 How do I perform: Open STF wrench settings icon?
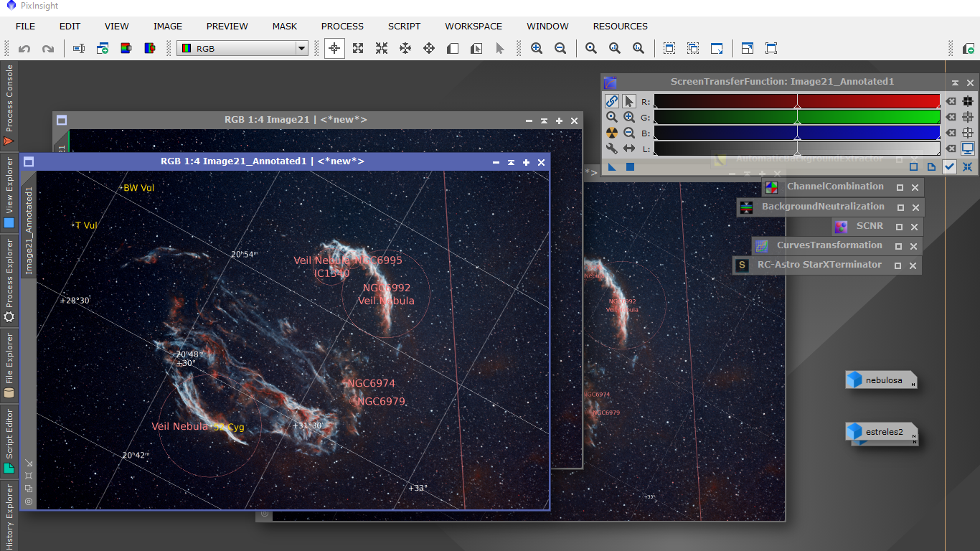tap(611, 149)
